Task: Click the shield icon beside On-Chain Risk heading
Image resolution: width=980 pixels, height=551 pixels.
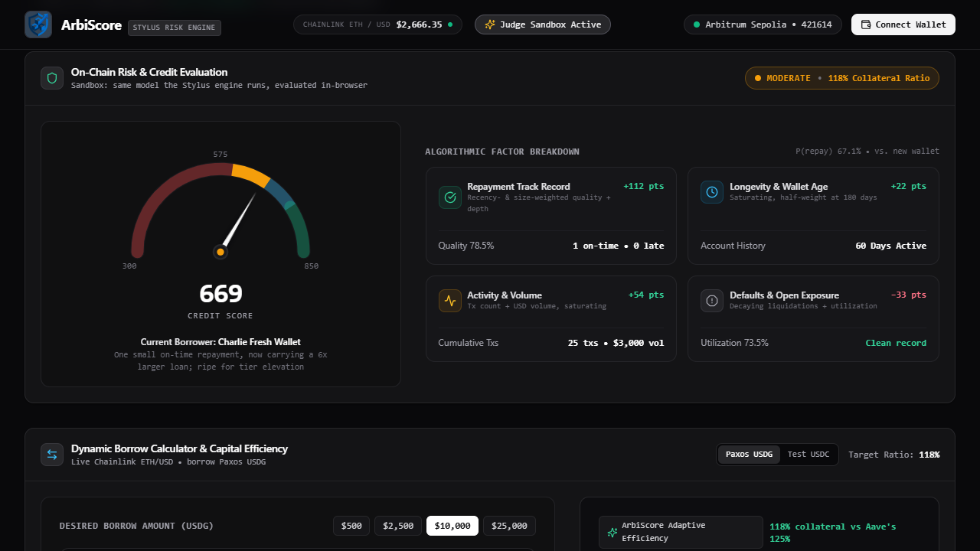Action: tap(52, 78)
